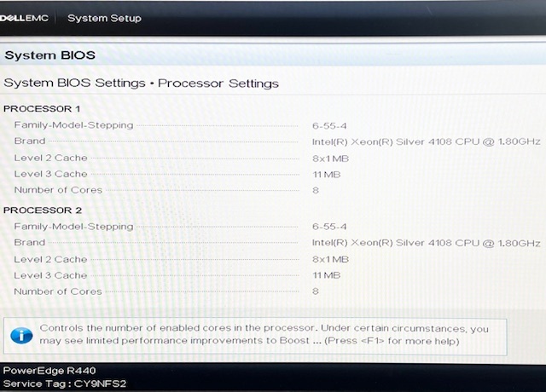Click Processor 1 Level 3 Cache 11 MB value
This screenshot has height=392, width=546.
tap(326, 175)
